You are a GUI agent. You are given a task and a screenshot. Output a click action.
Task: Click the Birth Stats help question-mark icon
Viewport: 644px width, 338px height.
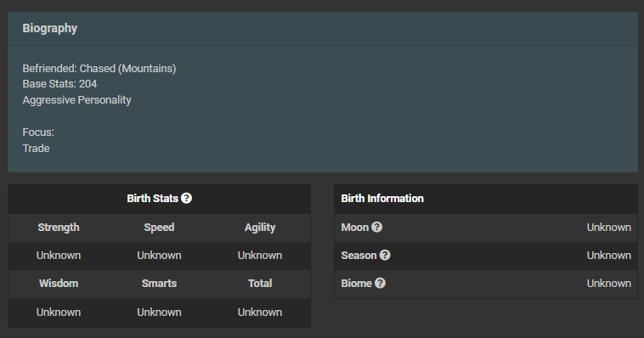point(186,199)
